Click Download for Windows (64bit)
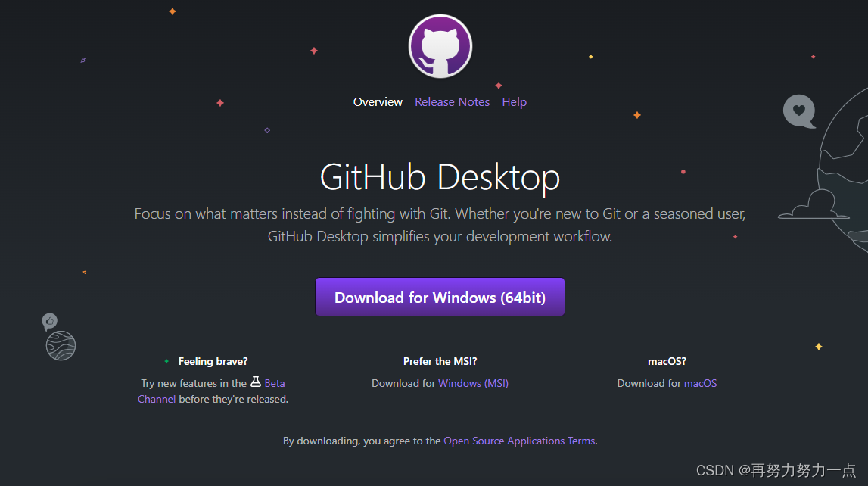Viewport: 868px width, 486px height. click(x=440, y=297)
